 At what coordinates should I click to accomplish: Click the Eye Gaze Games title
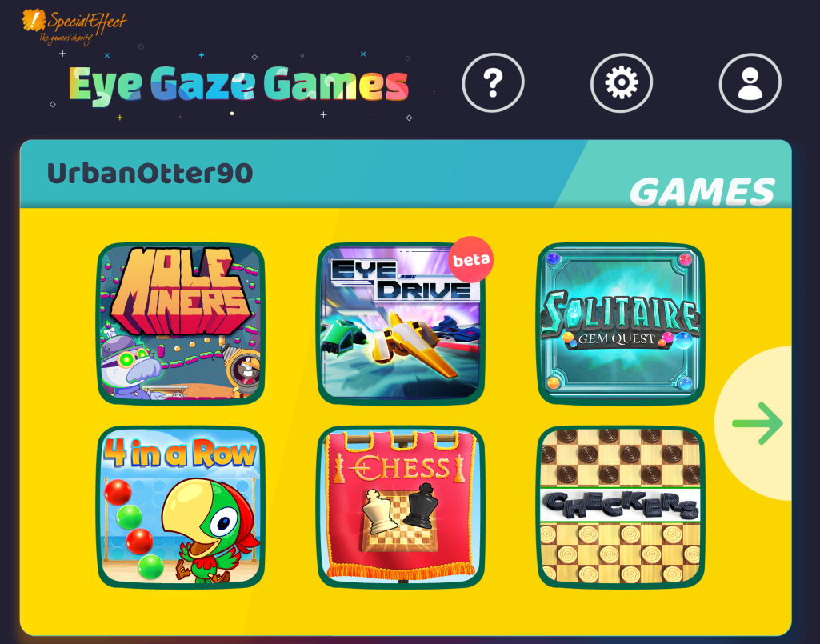[238, 85]
